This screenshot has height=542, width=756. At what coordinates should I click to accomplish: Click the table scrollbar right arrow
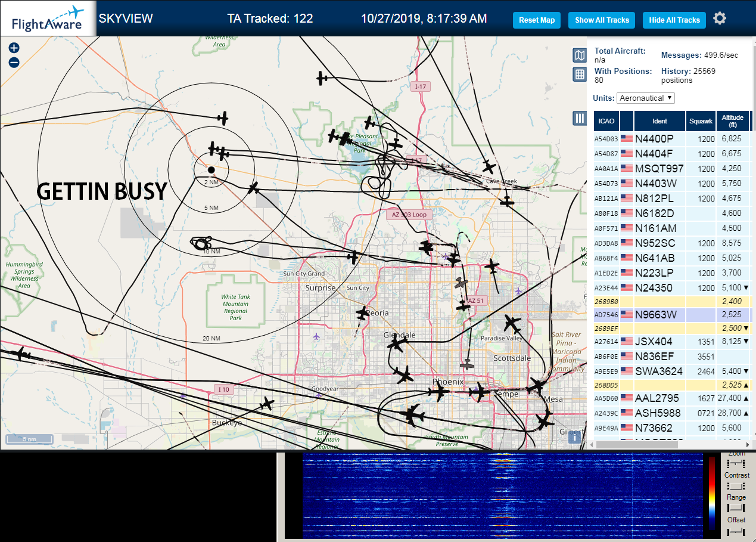748,444
